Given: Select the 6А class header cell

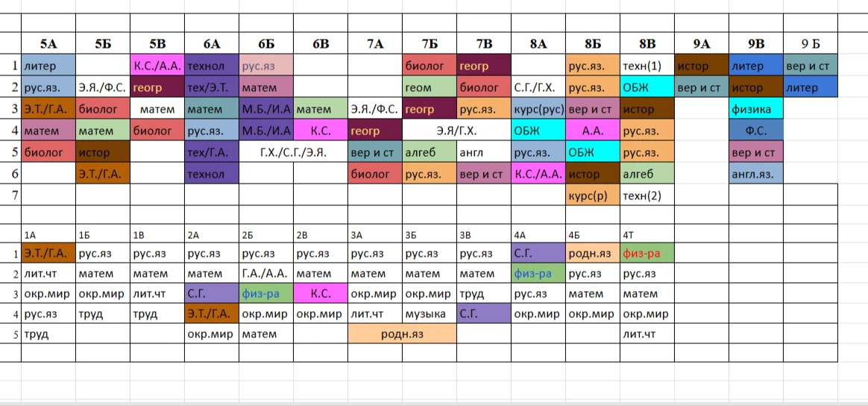Looking at the screenshot, I should tap(212, 44).
